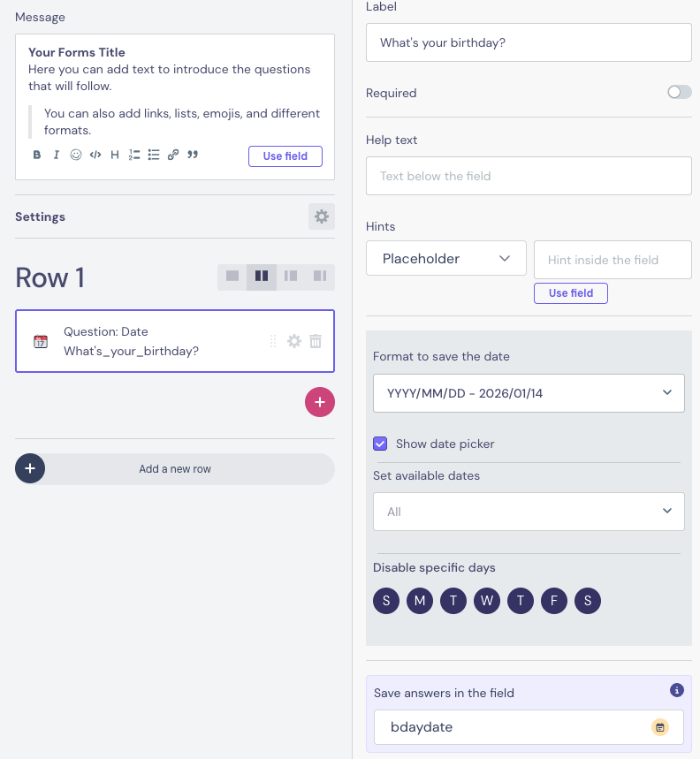Click the pink add question button
The height and width of the screenshot is (759, 700).
[x=320, y=402]
